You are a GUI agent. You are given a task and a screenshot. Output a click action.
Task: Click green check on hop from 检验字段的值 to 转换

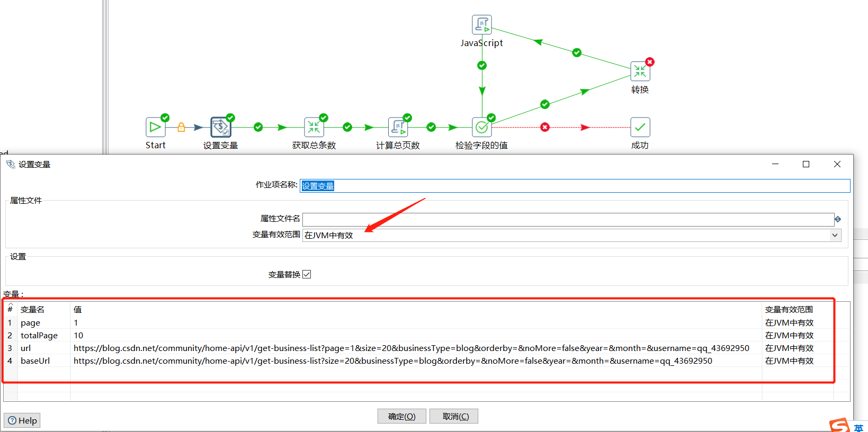coord(545,104)
